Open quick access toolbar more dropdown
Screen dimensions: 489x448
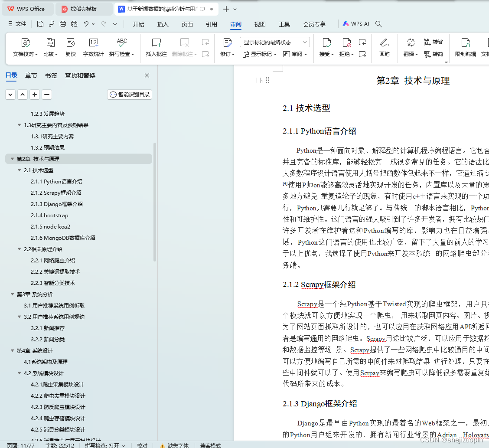pos(115,24)
